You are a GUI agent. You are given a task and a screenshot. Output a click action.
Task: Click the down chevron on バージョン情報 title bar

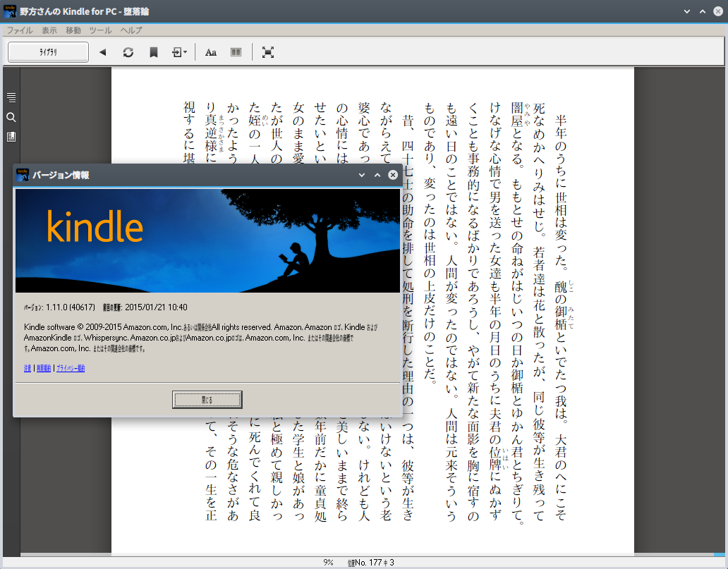[362, 175]
